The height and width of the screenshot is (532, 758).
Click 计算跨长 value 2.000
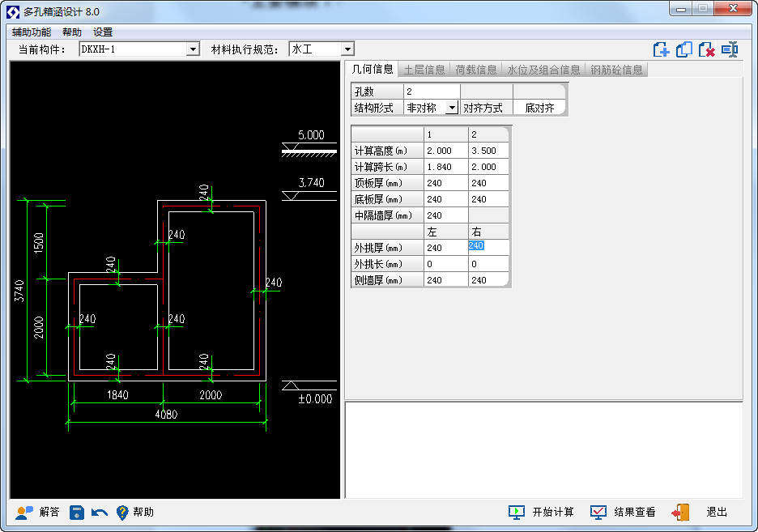488,167
